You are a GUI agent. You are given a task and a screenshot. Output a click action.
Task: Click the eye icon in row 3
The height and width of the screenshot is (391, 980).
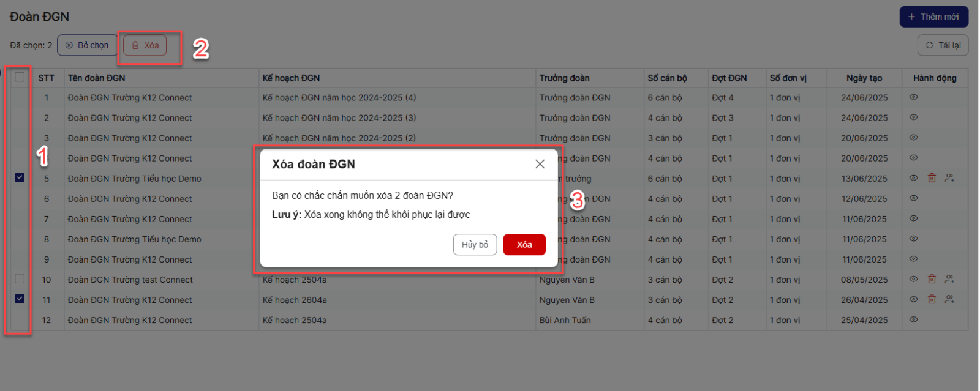pos(913,138)
